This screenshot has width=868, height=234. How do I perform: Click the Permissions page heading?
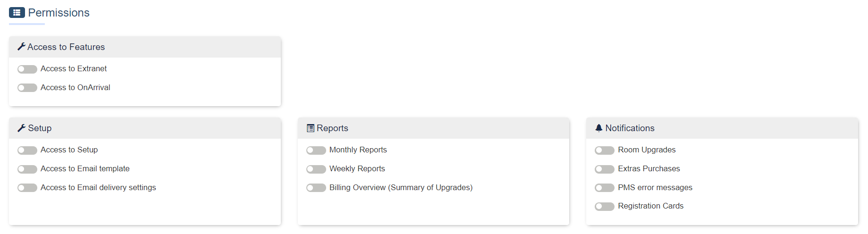pos(59,13)
